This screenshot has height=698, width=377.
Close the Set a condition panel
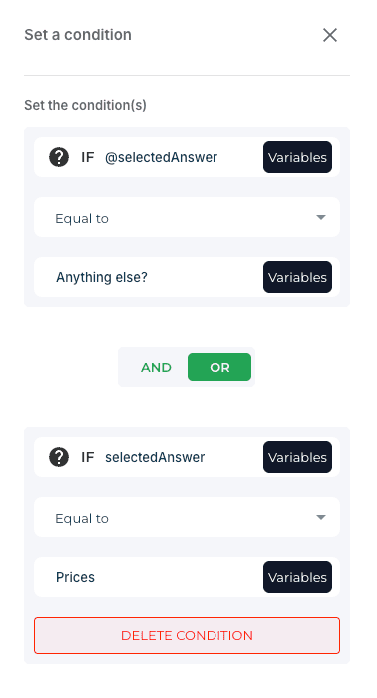point(329,35)
